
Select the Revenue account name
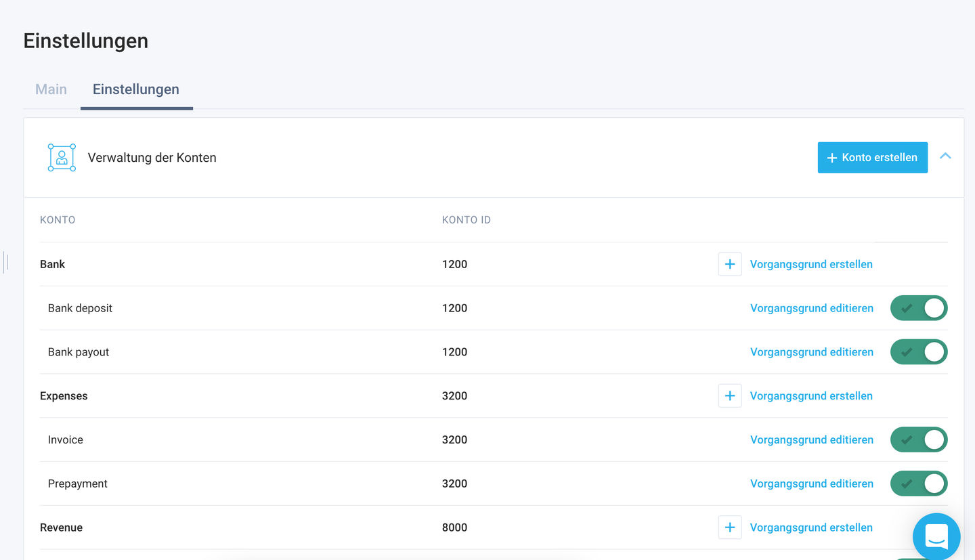tap(62, 527)
